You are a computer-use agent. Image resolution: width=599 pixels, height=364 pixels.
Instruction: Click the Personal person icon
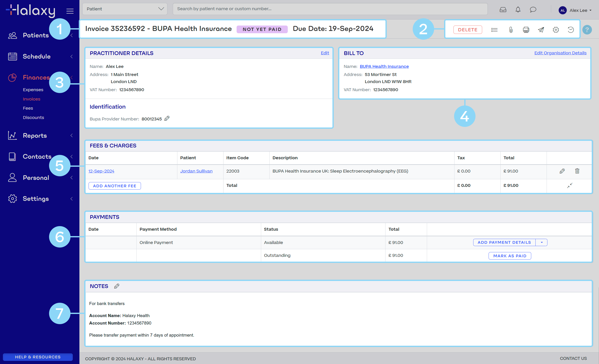pyautogui.click(x=12, y=178)
